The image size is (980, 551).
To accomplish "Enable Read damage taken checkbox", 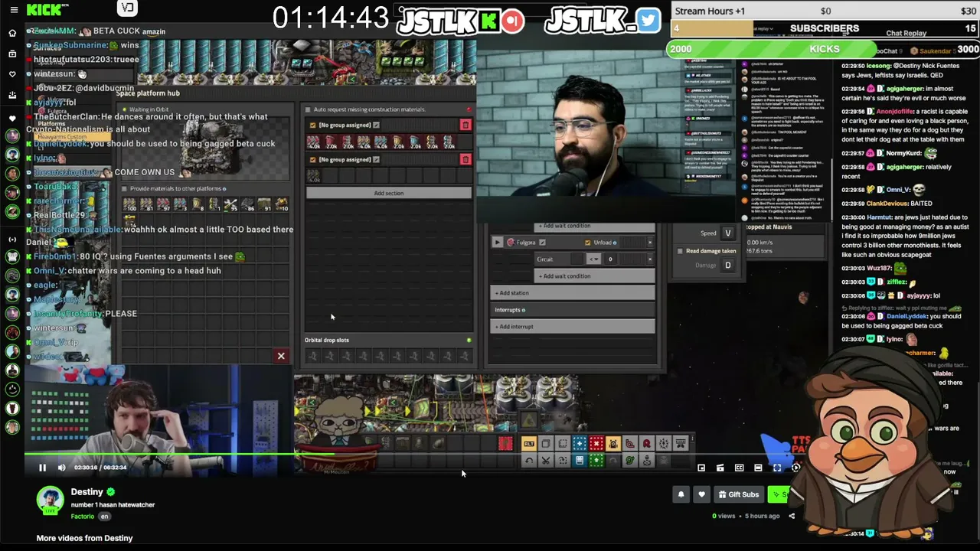I will pyautogui.click(x=680, y=251).
